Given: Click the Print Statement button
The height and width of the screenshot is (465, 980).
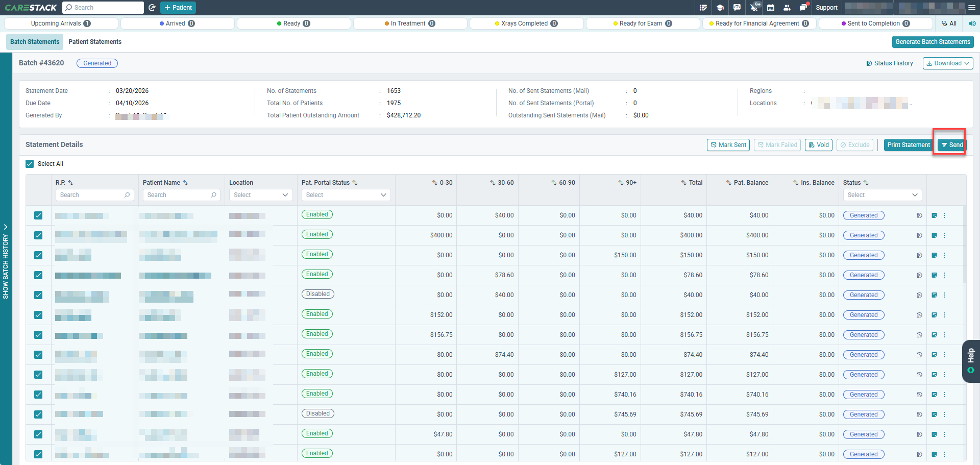Looking at the screenshot, I should coord(909,145).
